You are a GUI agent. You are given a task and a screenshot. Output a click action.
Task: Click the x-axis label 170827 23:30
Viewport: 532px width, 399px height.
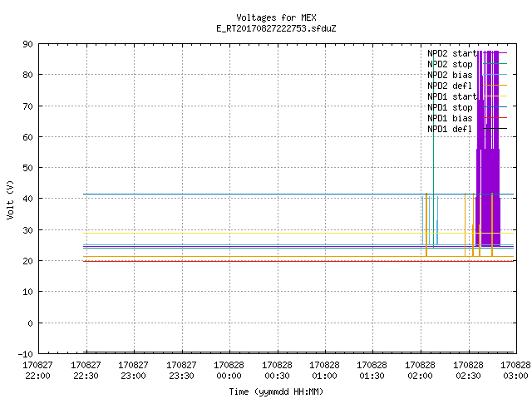coord(181,371)
